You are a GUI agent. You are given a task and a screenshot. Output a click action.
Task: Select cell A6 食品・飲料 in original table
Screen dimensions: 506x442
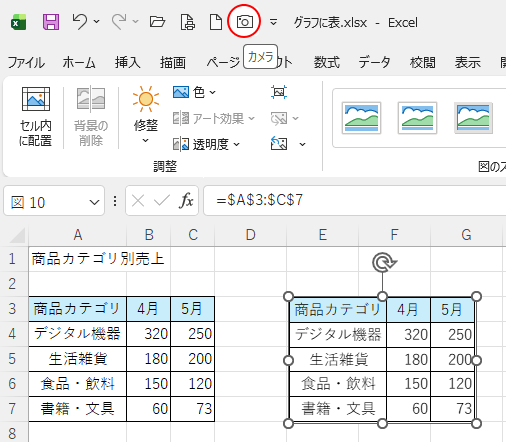[x=78, y=384]
